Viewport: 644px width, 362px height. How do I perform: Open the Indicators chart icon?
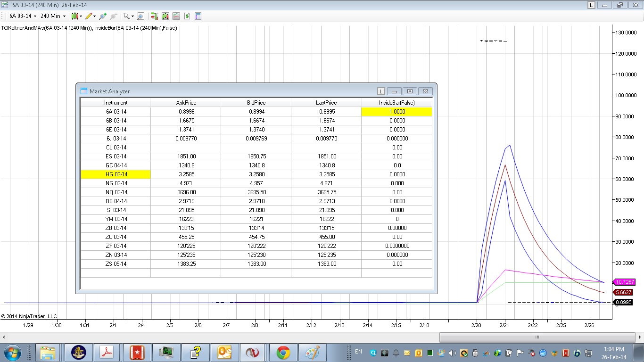[x=176, y=16]
